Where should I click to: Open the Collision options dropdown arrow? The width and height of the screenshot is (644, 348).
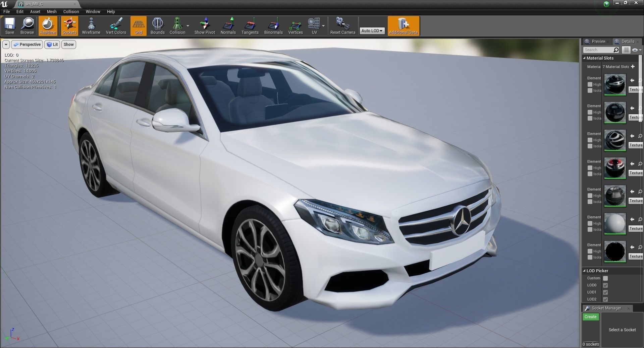tap(188, 26)
